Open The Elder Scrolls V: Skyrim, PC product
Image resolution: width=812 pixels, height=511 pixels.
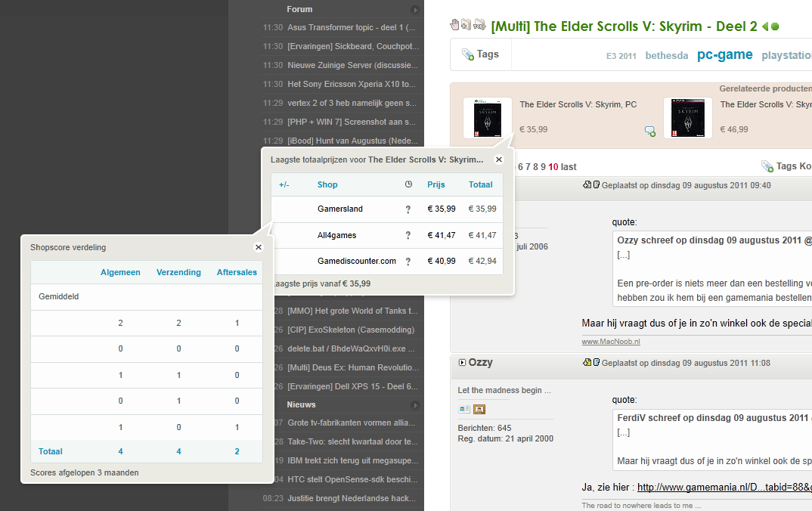tap(578, 104)
